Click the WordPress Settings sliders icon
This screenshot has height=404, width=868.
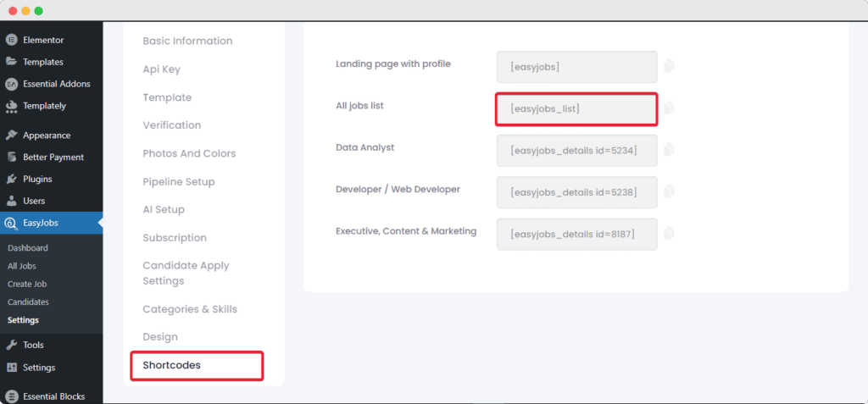pyautogui.click(x=11, y=368)
